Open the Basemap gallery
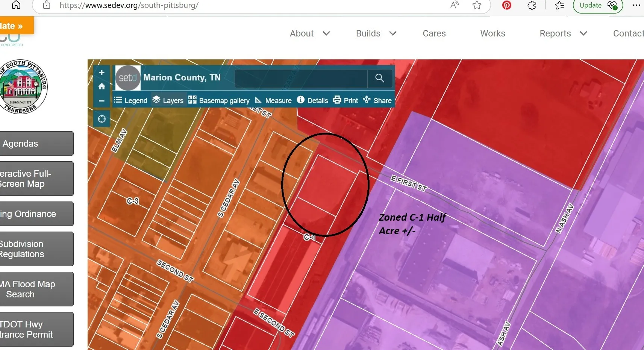Viewport: 644px width, 350px height. (x=219, y=100)
